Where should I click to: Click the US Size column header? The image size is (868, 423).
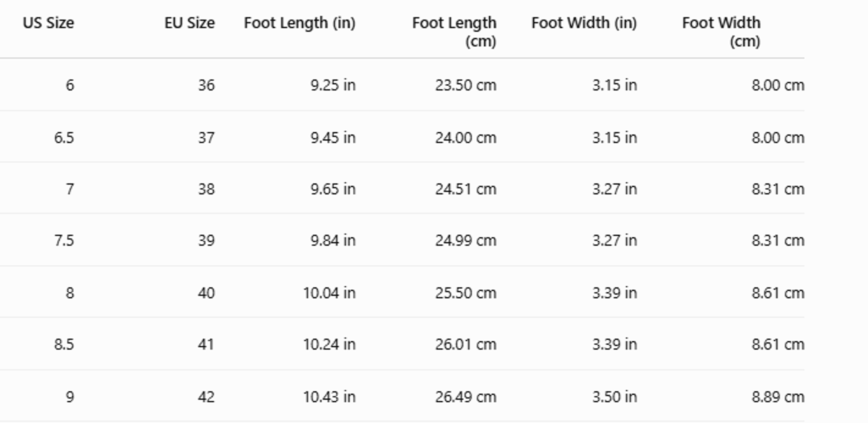coord(49,23)
